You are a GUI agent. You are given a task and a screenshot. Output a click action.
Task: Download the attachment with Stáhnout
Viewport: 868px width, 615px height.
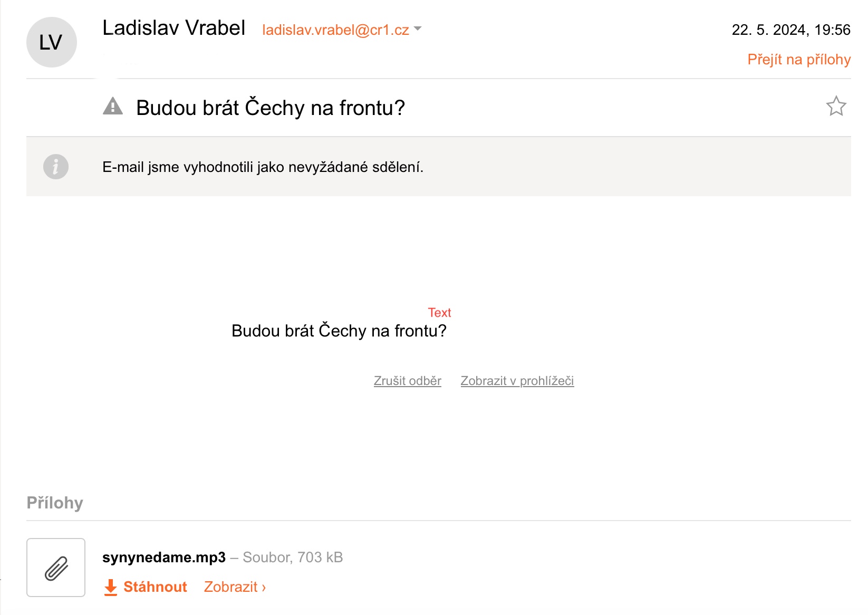coord(155,587)
